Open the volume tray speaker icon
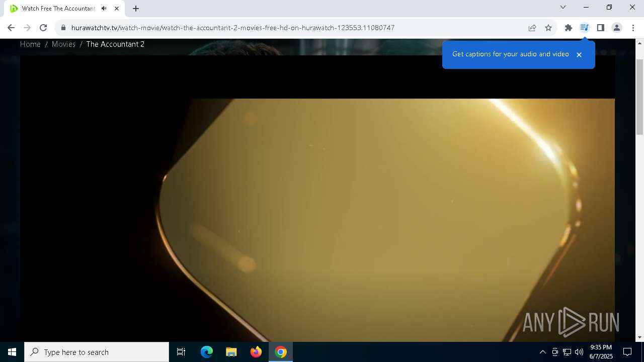Image resolution: width=644 pixels, height=362 pixels. pos(579,352)
